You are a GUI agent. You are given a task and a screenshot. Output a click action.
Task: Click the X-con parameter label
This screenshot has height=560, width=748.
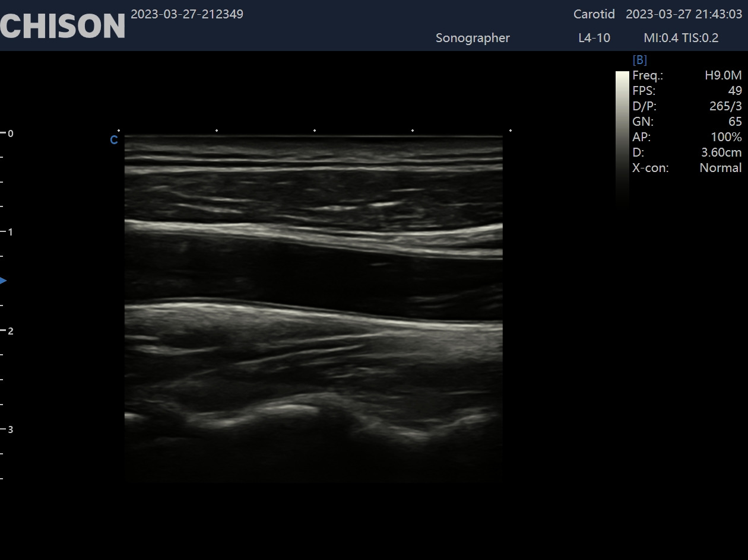651,168
